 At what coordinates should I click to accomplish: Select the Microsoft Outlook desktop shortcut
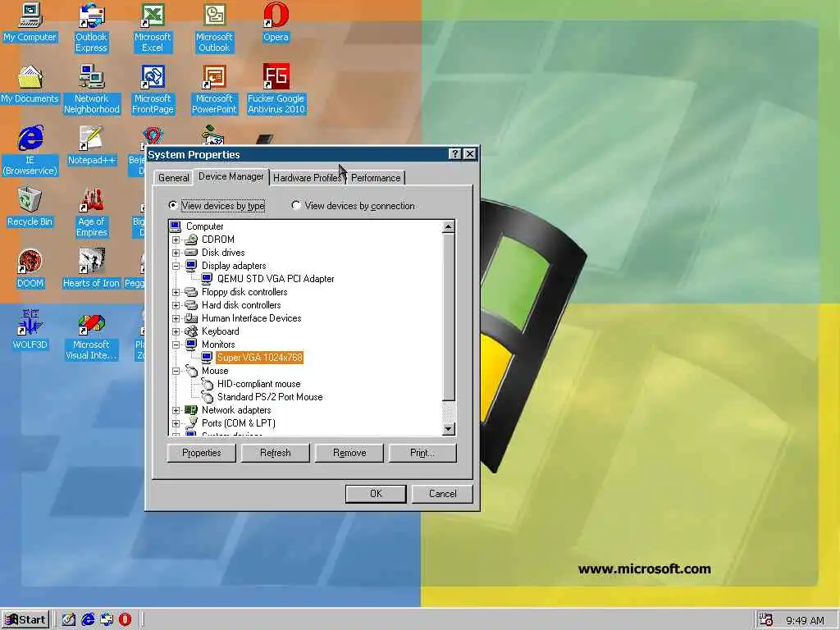pos(214,28)
